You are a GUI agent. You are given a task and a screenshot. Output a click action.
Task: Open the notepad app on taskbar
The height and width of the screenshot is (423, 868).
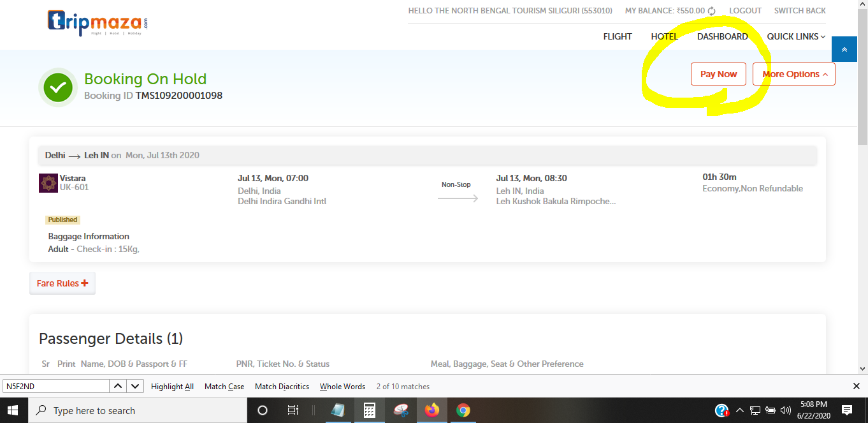(338, 410)
